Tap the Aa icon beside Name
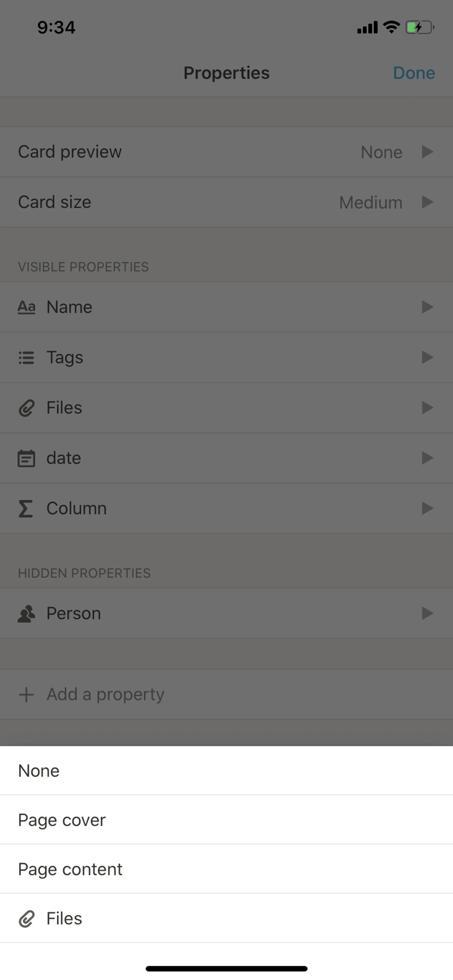 pyautogui.click(x=26, y=307)
